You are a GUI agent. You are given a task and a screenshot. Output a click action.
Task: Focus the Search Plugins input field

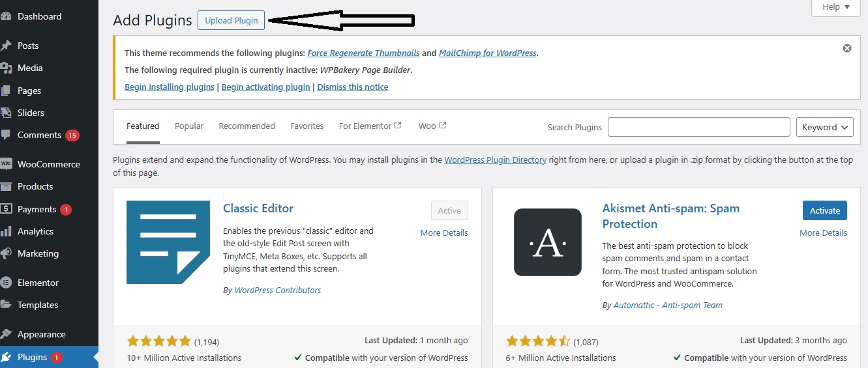tap(699, 127)
